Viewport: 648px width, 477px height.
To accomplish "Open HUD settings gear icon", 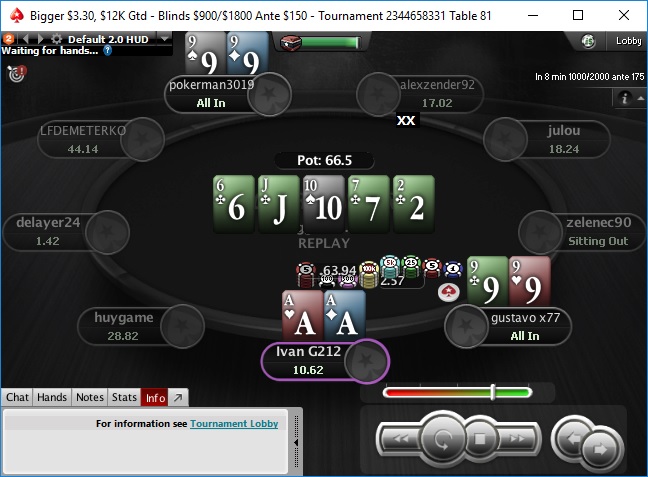I will tap(57, 39).
